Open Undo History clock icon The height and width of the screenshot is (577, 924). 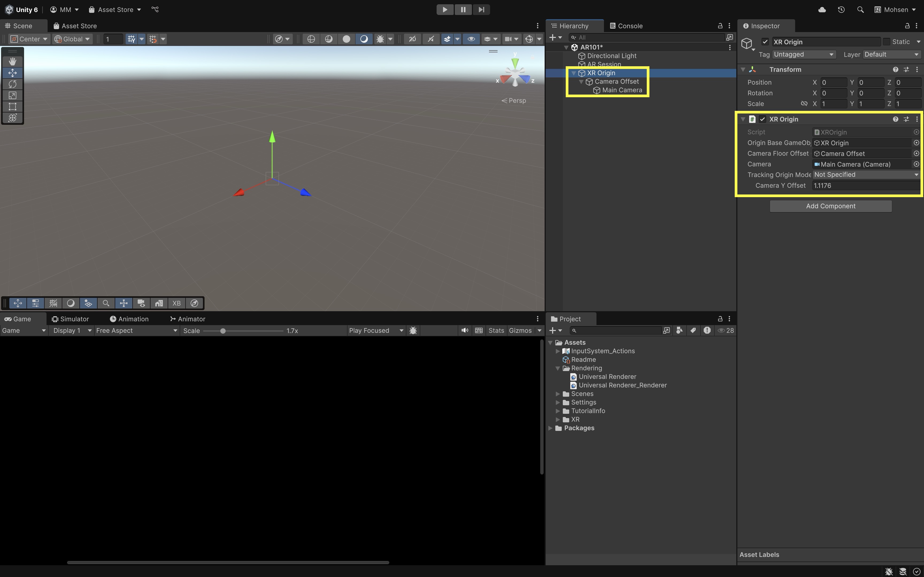point(841,10)
